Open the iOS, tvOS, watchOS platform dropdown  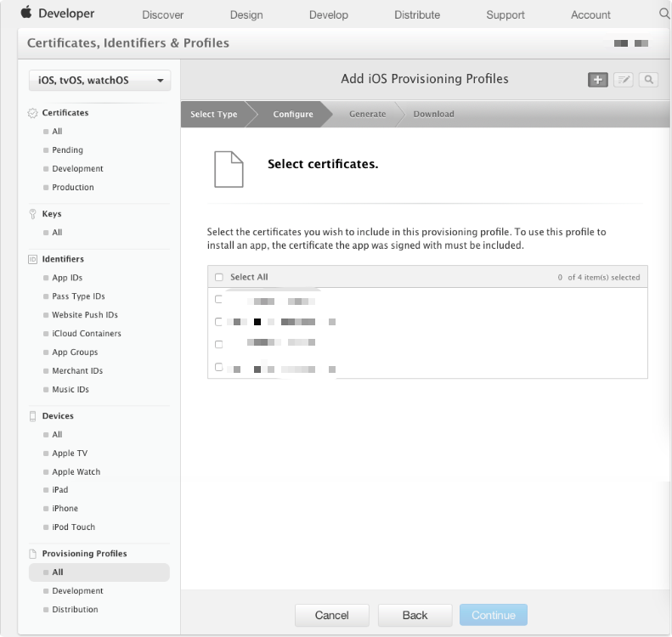pyautogui.click(x=100, y=81)
